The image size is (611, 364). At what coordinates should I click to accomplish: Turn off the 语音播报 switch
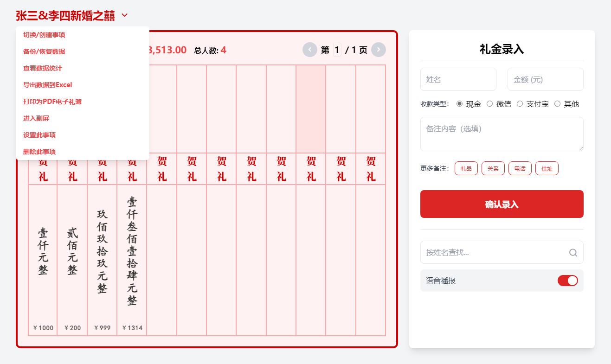point(567,281)
